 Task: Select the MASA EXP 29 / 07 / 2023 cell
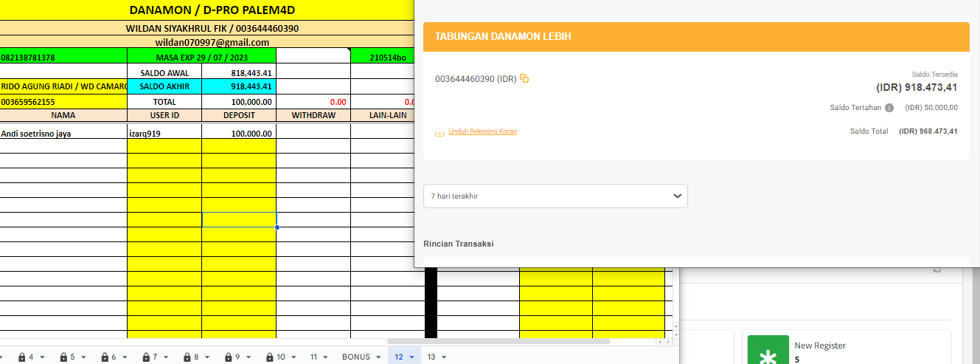(x=201, y=57)
